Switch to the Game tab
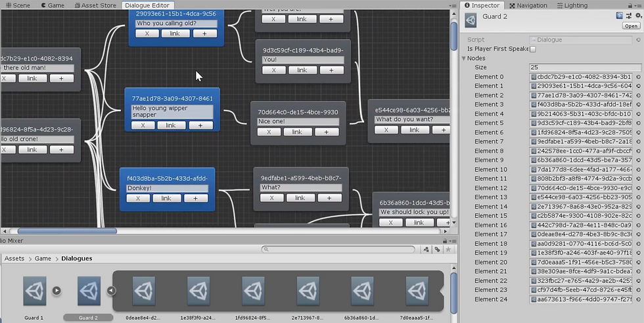 pos(53,5)
